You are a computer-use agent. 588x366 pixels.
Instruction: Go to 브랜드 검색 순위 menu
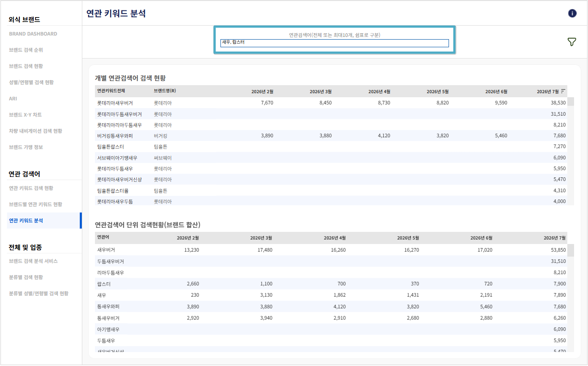[x=26, y=50]
